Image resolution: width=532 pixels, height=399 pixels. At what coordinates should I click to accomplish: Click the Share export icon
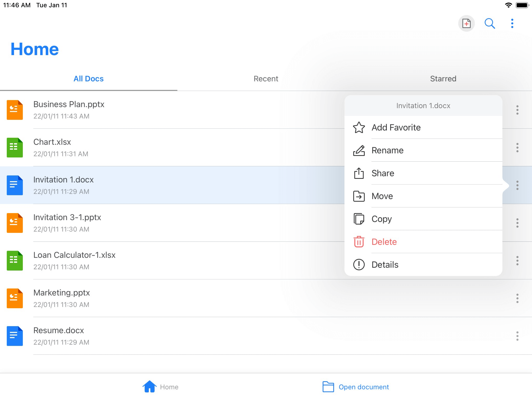point(359,173)
